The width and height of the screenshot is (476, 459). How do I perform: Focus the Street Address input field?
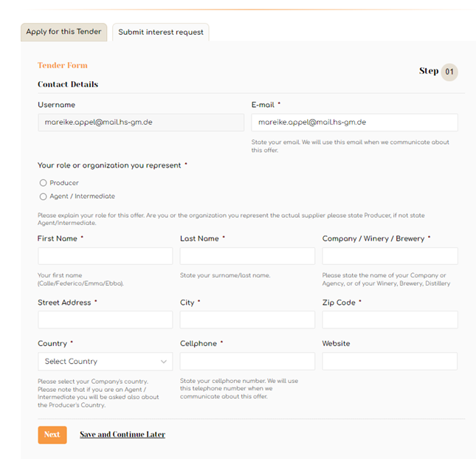click(105, 320)
